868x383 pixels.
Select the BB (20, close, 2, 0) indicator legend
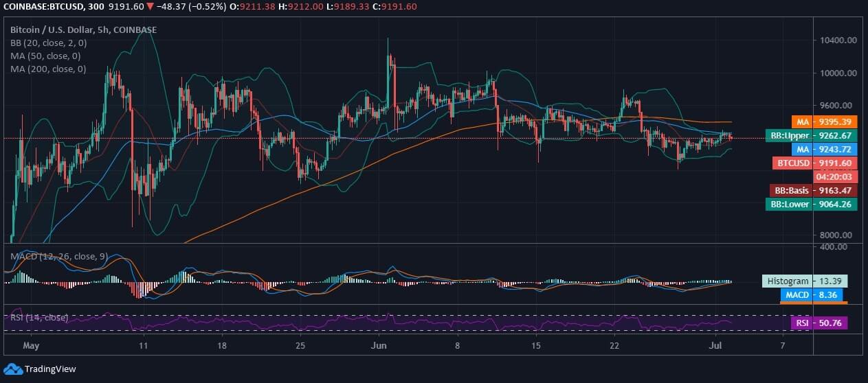pos(47,43)
